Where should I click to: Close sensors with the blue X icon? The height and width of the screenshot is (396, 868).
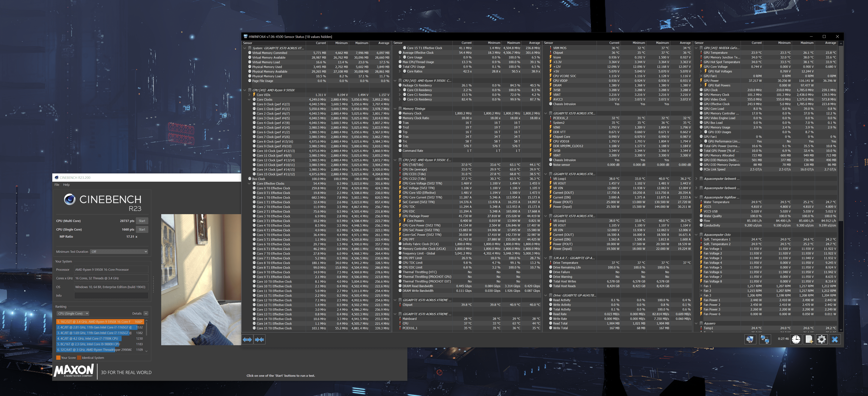(835, 339)
